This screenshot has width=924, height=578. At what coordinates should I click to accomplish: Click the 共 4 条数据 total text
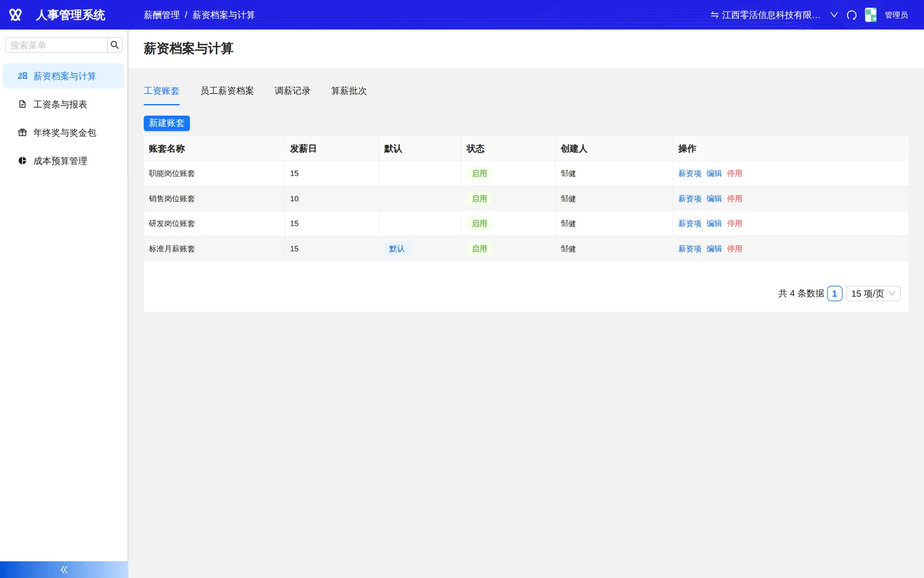click(x=801, y=293)
